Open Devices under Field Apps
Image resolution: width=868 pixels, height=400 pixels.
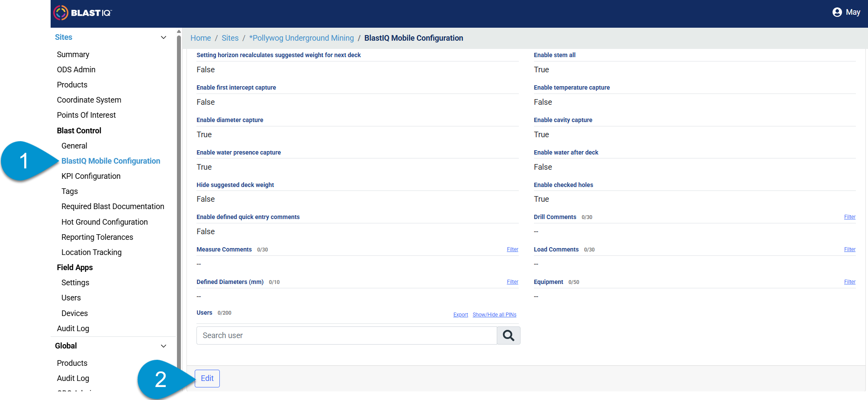point(74,313)
